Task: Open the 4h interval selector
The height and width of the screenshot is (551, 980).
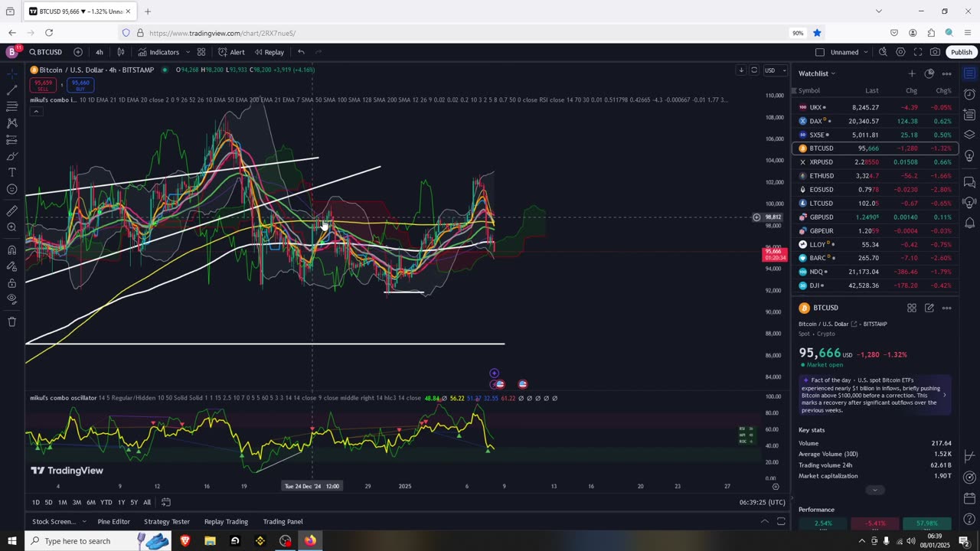Action: [x=99, y=52]
